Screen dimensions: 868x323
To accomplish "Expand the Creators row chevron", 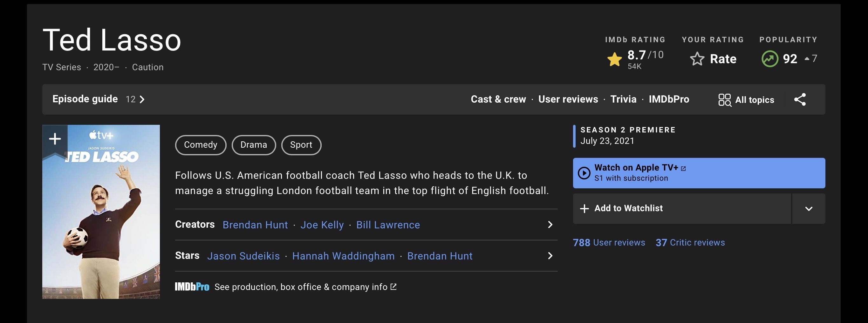I will pyautogui.click(x=550, y=225).
